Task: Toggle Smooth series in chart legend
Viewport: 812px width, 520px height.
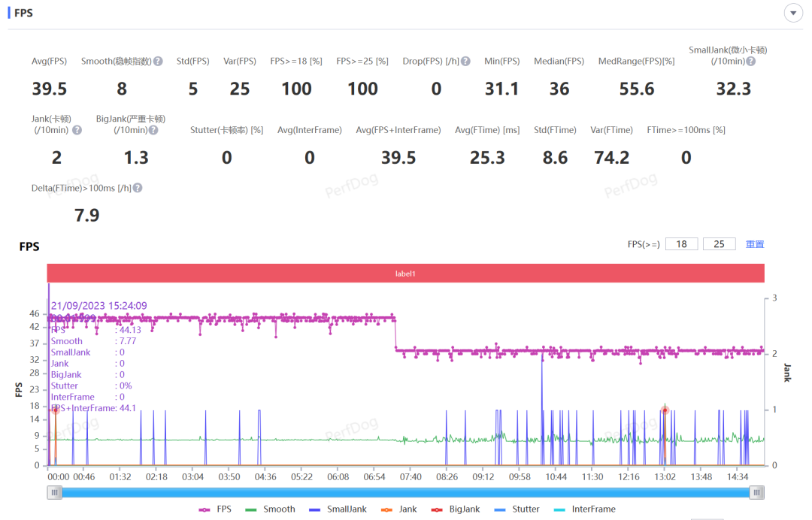Action: coord(271,509)
